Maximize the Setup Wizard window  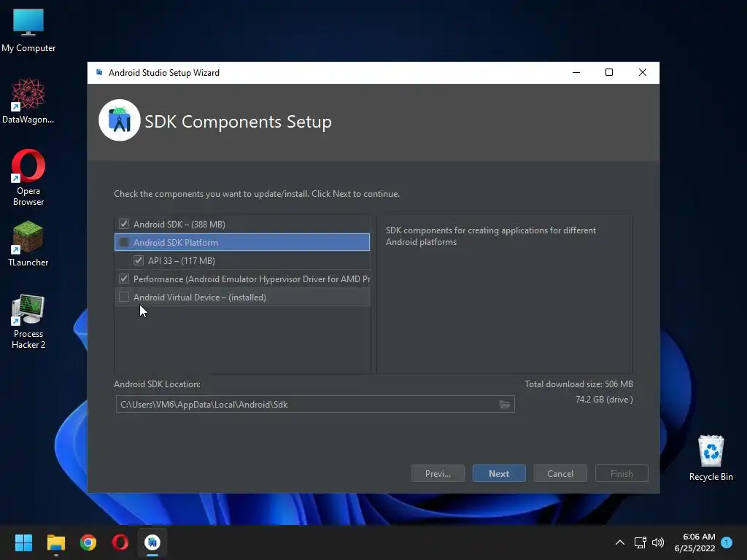(x=609, y=72)
